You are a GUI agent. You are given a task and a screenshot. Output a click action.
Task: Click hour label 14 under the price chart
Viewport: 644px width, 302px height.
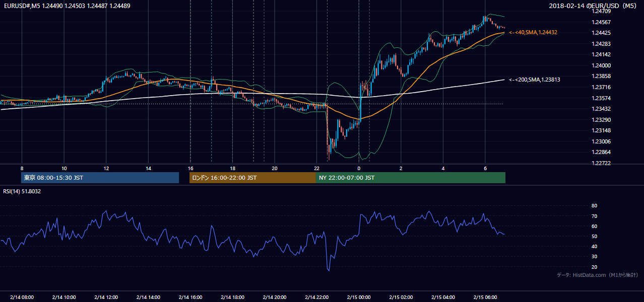(x=148, y=168)
